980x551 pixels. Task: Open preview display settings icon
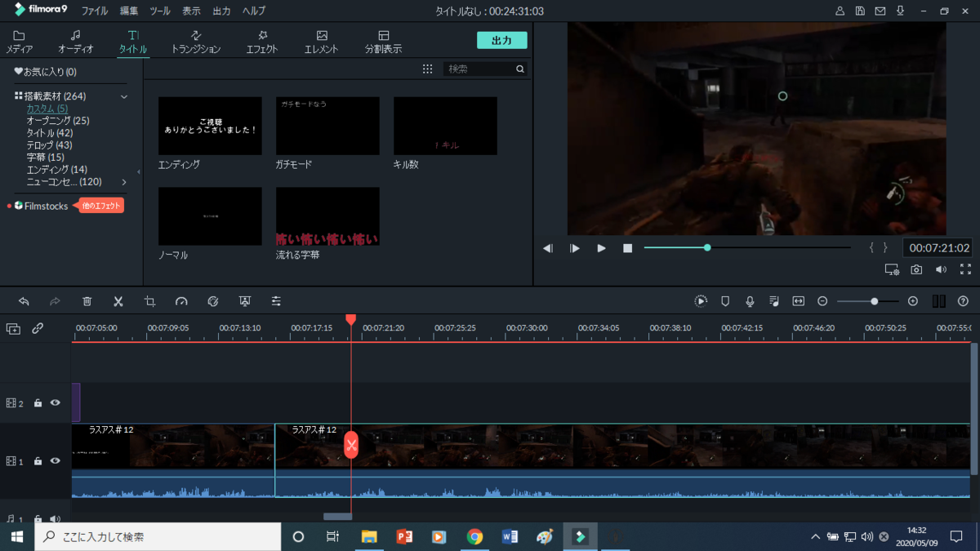click(892, 269)
